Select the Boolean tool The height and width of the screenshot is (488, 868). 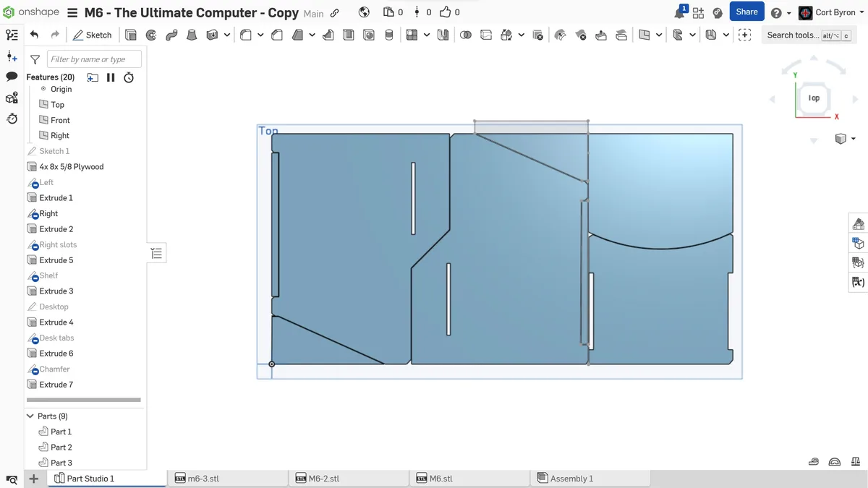point(466,35)
